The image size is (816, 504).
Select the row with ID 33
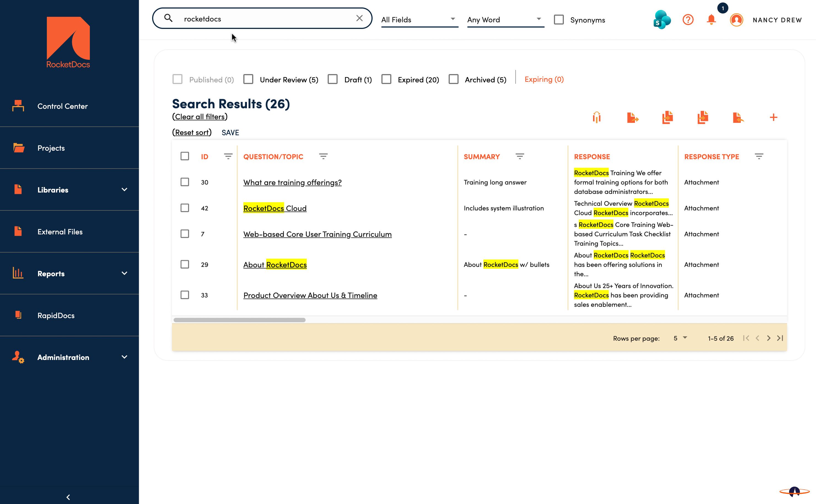pyautogui.click(x=185, y=295)
